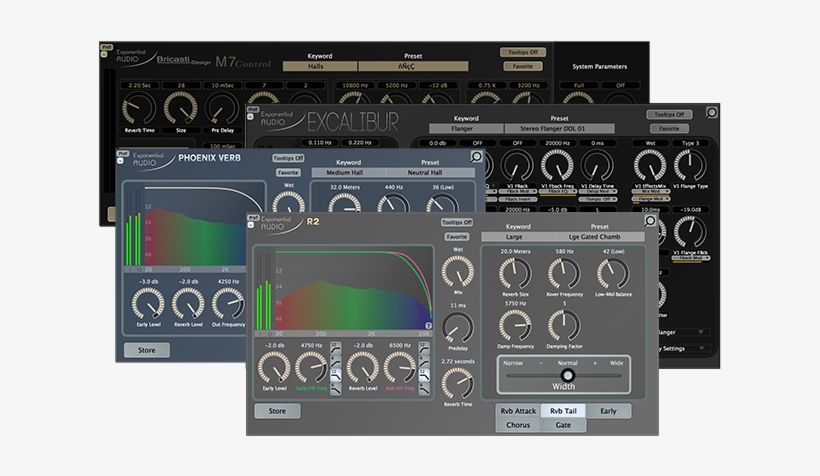Image resolution: width=820 pixels, height=476 pixels.
Task: Open the Keyword dropdown showing Large in R2
Action: coord(518,237)
